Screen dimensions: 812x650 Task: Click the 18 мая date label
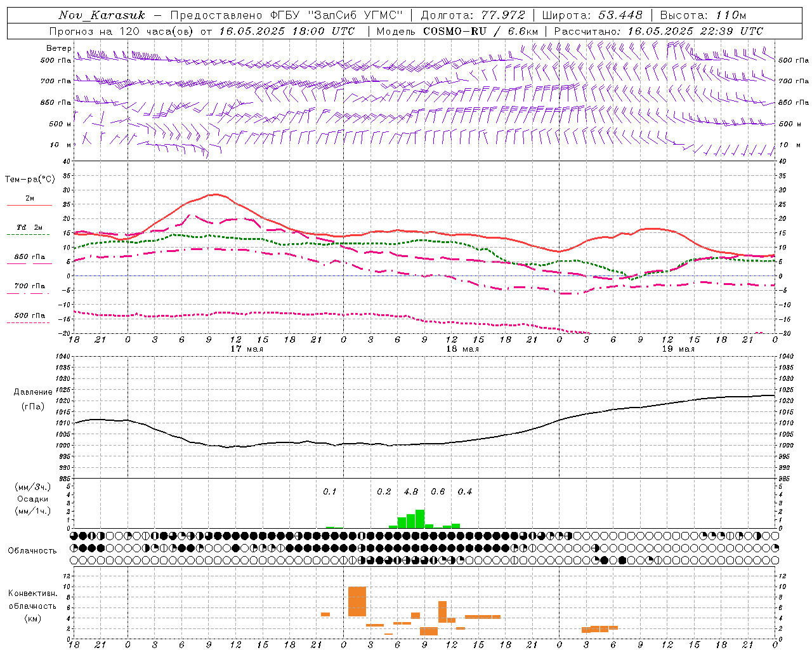tap(462, 349)
